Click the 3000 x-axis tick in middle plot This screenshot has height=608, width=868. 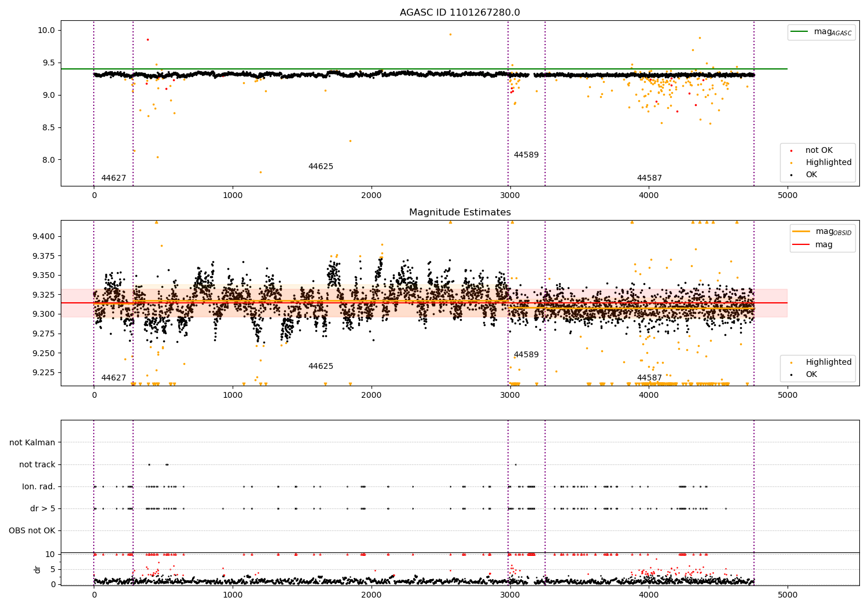pyautogui.click(x=510, y=395)
